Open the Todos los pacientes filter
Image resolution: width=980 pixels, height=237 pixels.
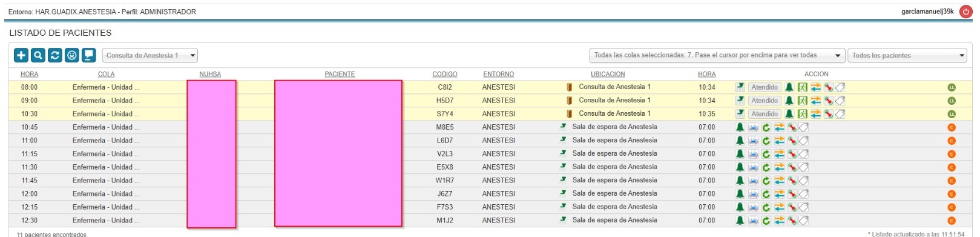[907, 55]
